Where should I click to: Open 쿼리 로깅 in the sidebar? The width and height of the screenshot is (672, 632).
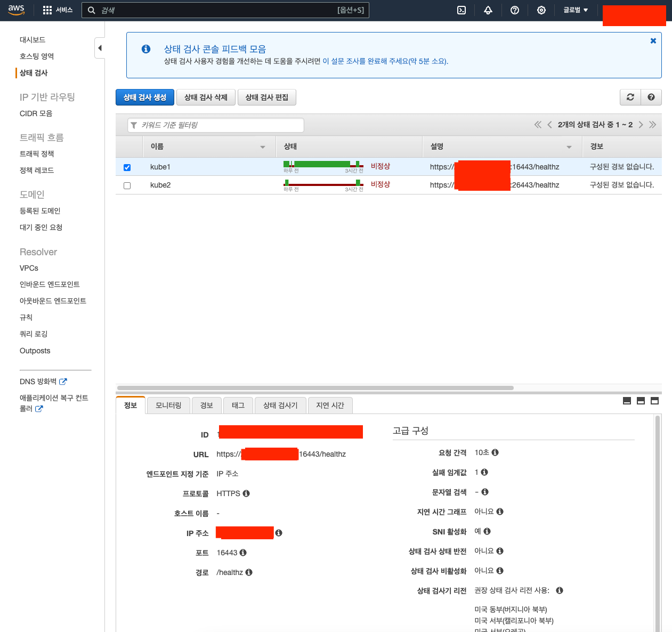[x=34, y=334]
